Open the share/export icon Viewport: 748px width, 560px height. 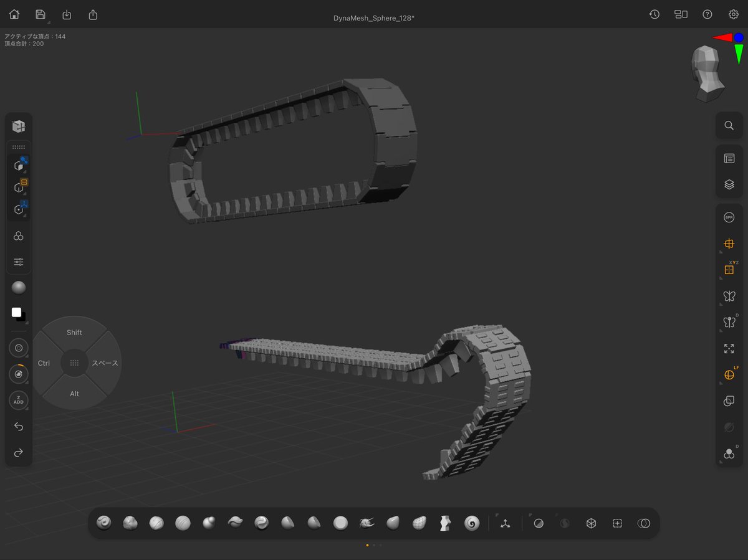tap(93, 14)
